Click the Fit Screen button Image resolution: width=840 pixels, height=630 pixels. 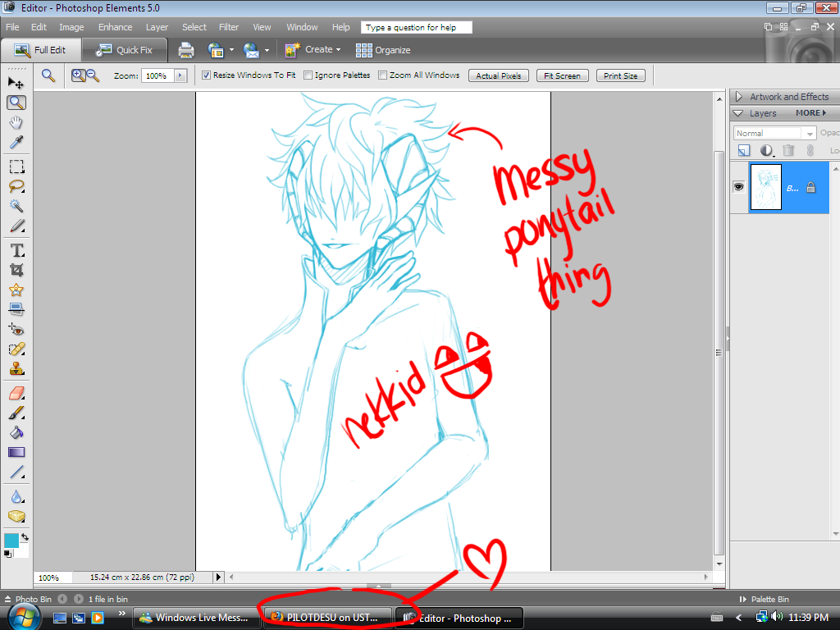562,75
